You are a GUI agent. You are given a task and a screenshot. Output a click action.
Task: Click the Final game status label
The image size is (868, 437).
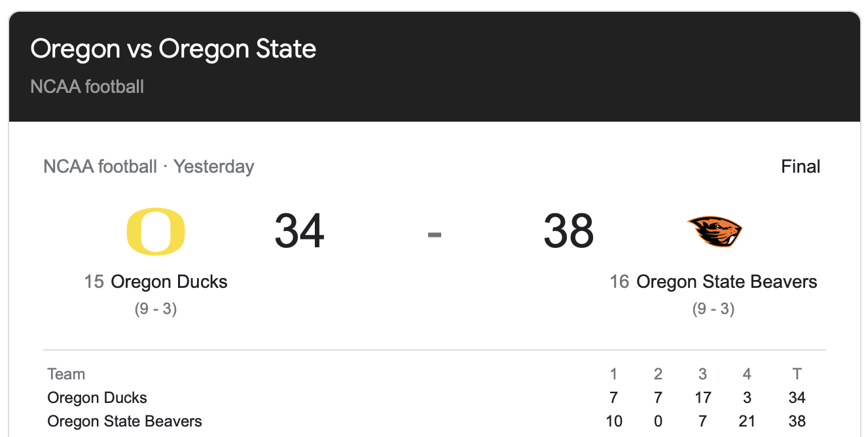pyautogui.click(x=801, y=167)
